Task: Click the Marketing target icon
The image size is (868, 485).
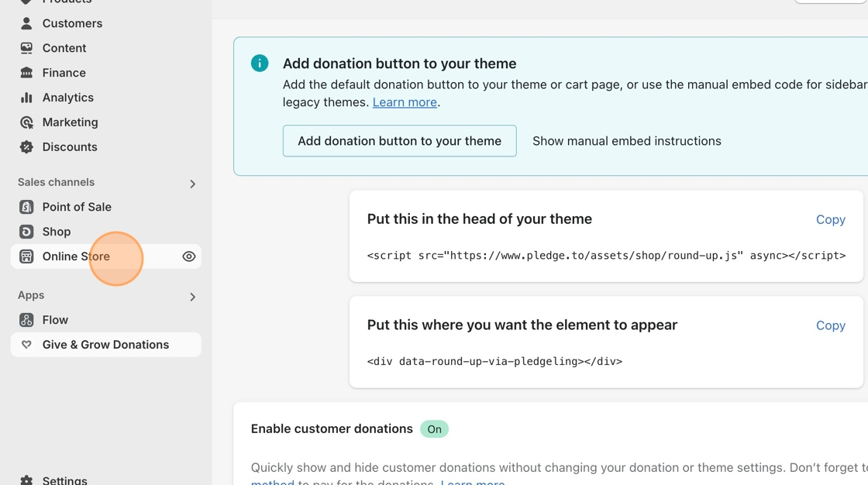Action: point(26,122)
